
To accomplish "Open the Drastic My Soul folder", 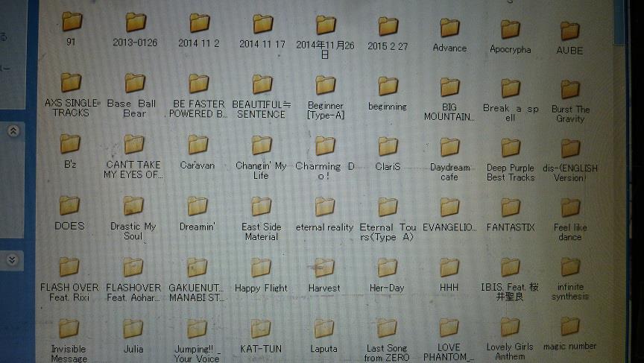I will (x=133, y=206).
